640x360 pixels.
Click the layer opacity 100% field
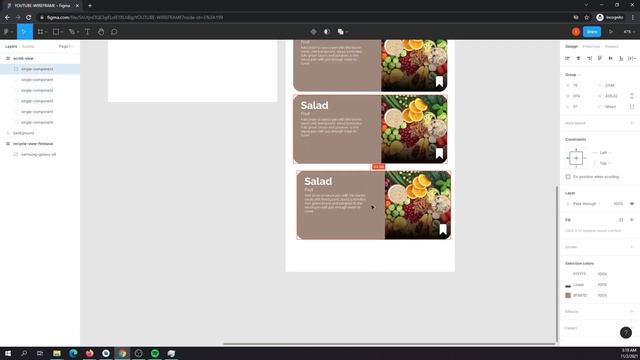618,203
